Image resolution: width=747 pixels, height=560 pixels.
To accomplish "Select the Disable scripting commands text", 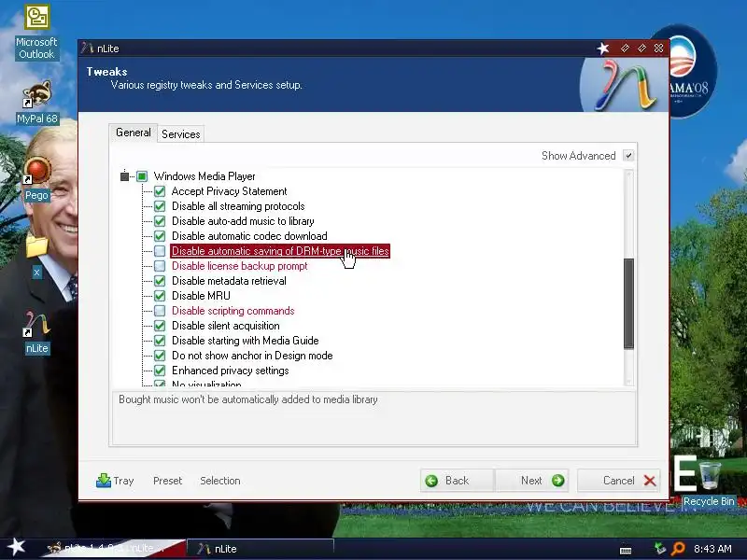I will click(x=233, y=311).
